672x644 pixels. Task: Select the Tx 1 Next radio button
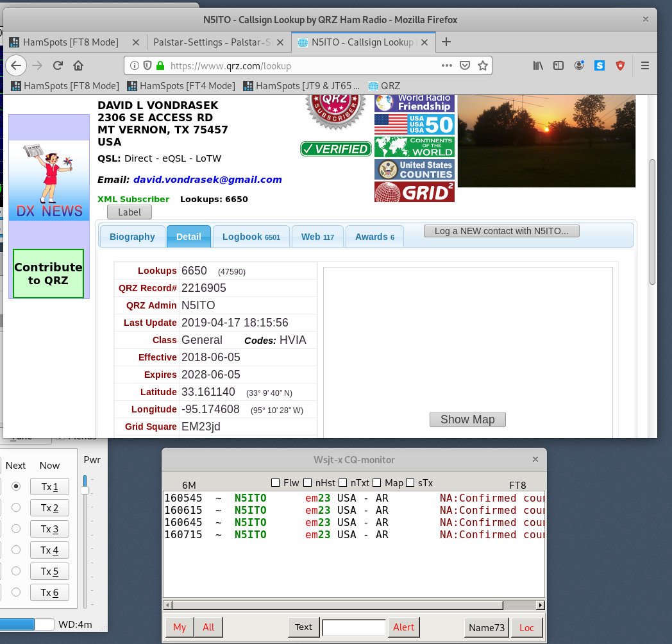(16, 486)
